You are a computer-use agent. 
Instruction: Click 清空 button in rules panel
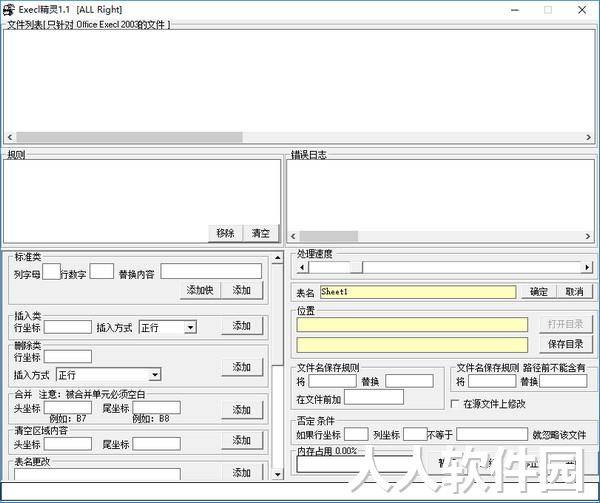261,233
